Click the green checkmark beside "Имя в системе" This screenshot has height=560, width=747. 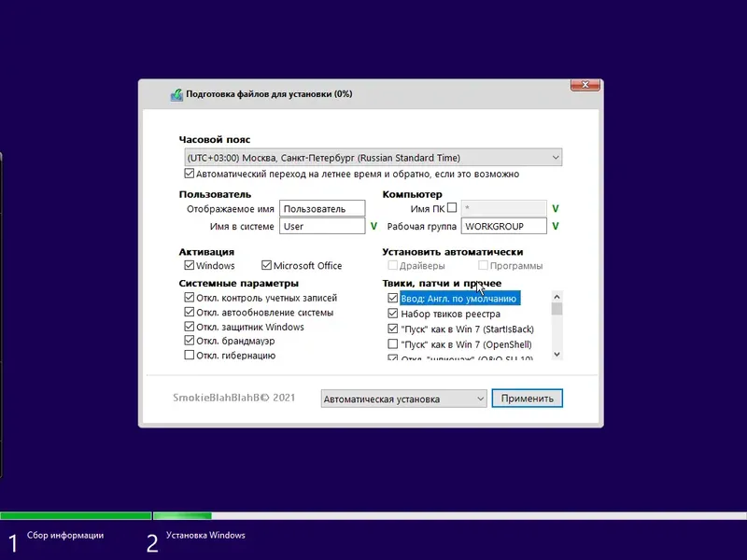(373, 226)
